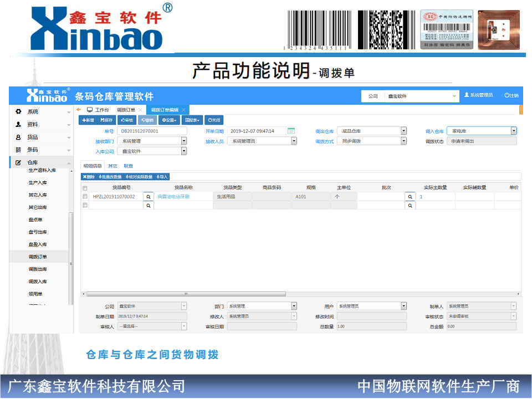Close the 调拨订单编辑 tab

(x=183, y=110)
